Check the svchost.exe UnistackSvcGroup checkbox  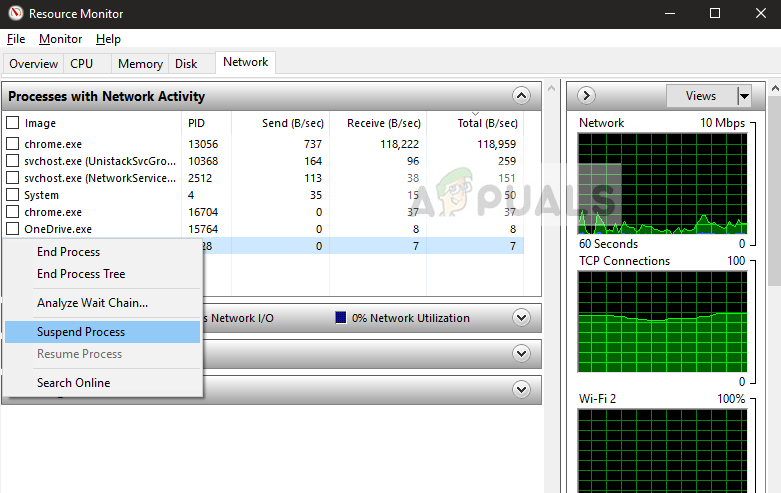[12, 161]
